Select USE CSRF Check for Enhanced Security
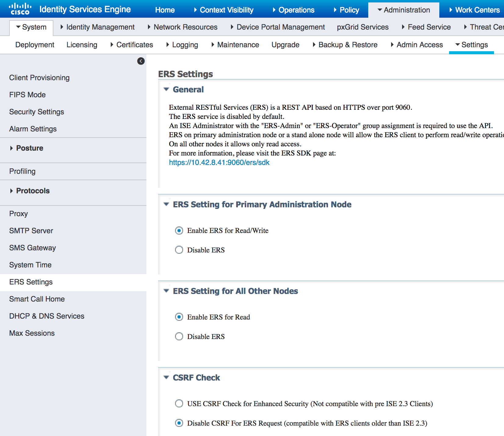504x436 pixels. 179,404
